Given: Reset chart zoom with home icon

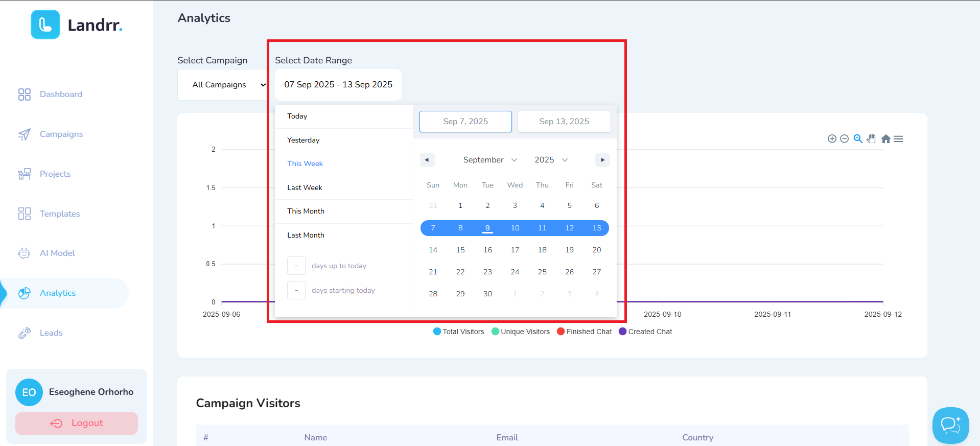Looking at the screenshot, I should (x=886, y=139).
